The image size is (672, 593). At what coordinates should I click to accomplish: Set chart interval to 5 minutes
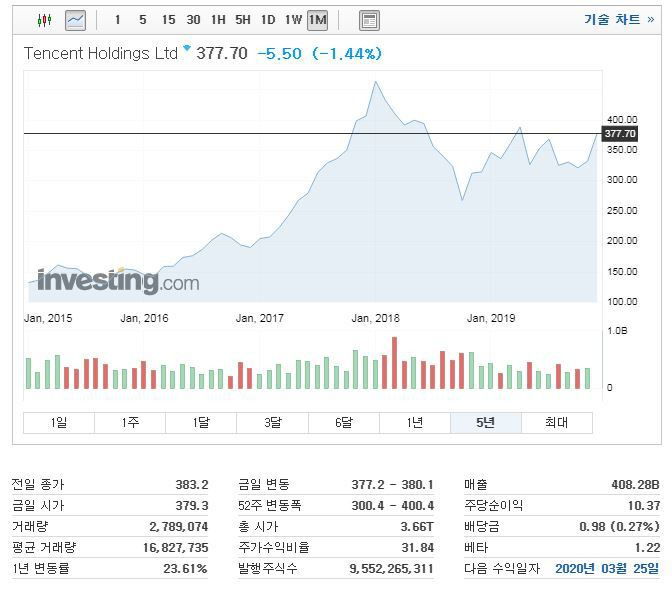(143, 20)
